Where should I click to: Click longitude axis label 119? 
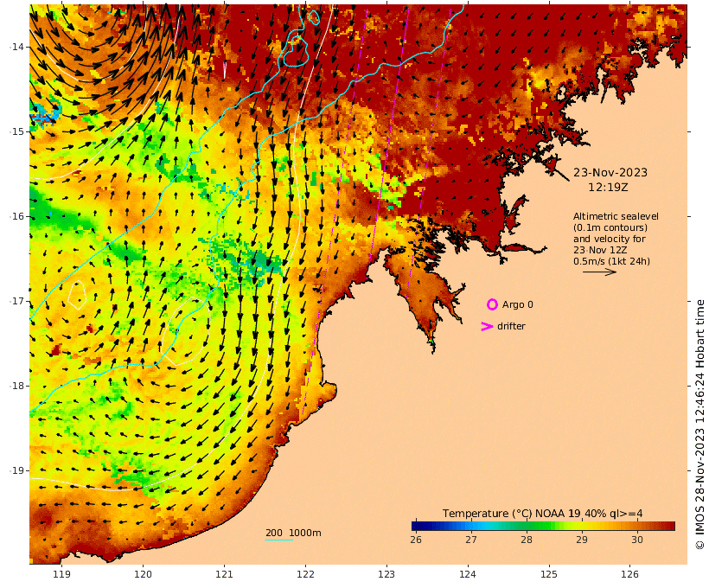62,574
